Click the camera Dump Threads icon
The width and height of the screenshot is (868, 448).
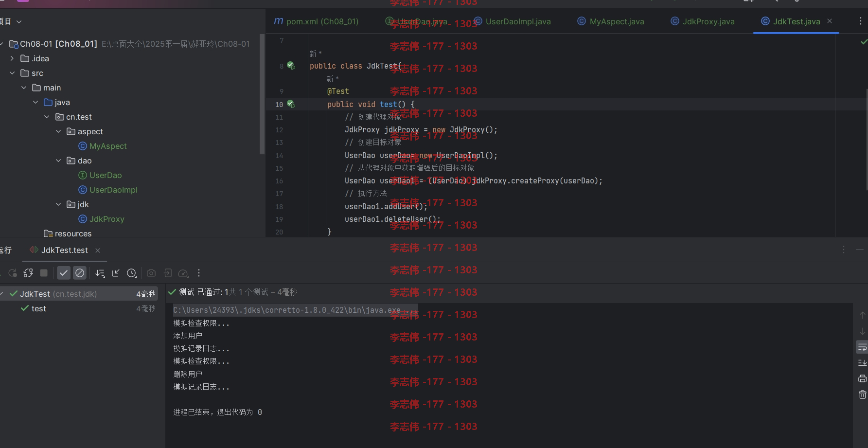point(151,273)
